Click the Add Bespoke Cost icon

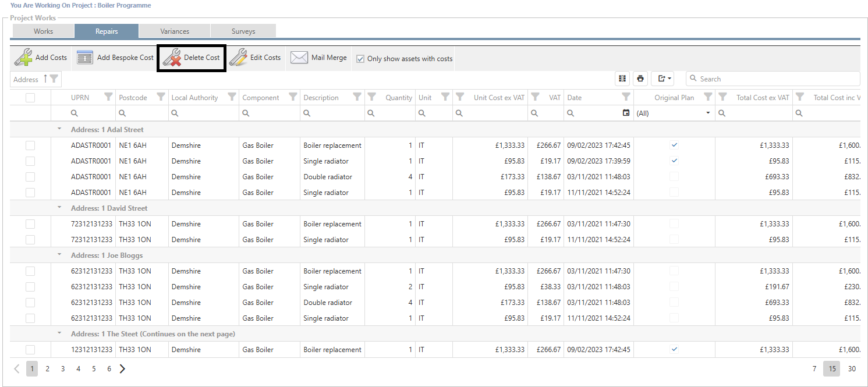pyautogui.click(x=85, y=58)
